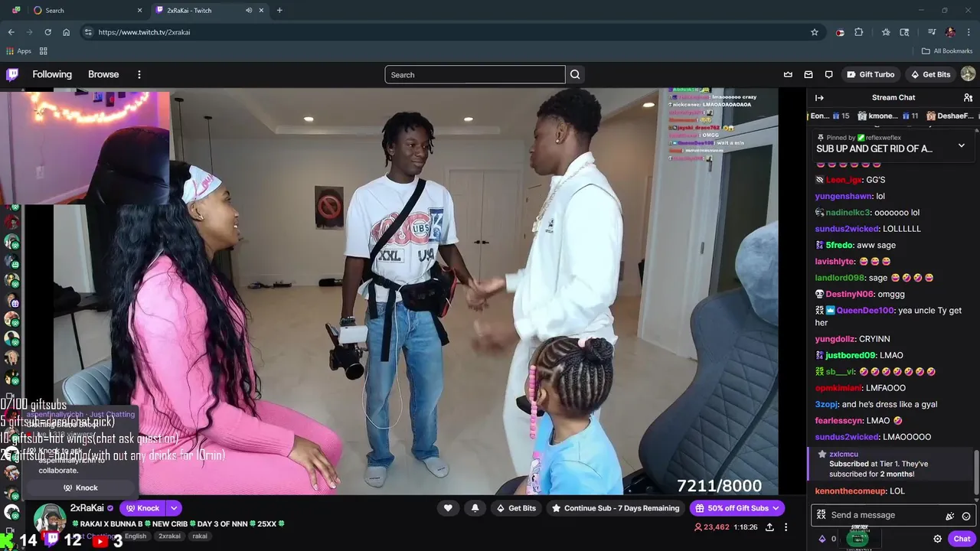
Task: Select the rakai stream tag
Action: pos(200,536)
